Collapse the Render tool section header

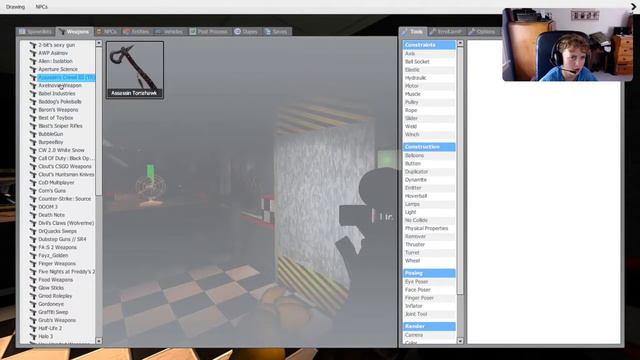(429, 327)
